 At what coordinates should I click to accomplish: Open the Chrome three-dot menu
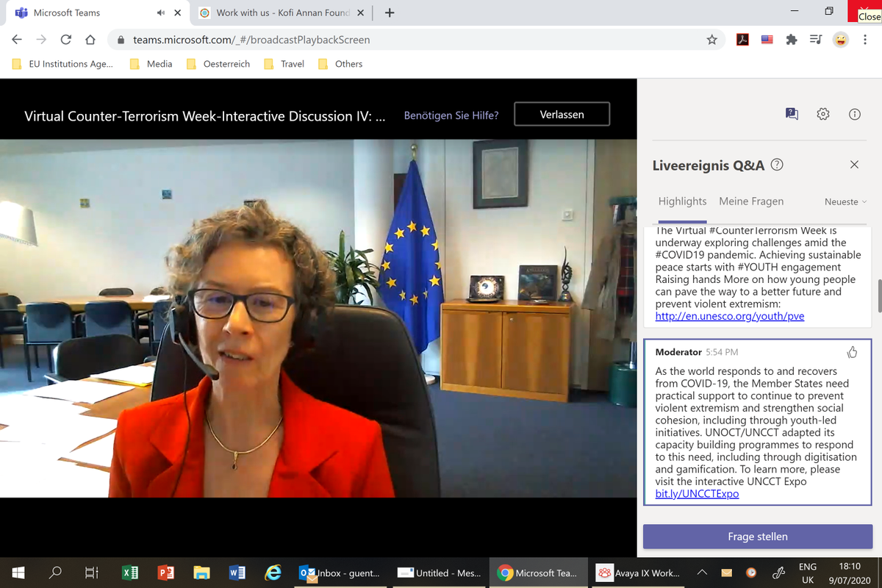pyautogui.click(x=865, y=40)
